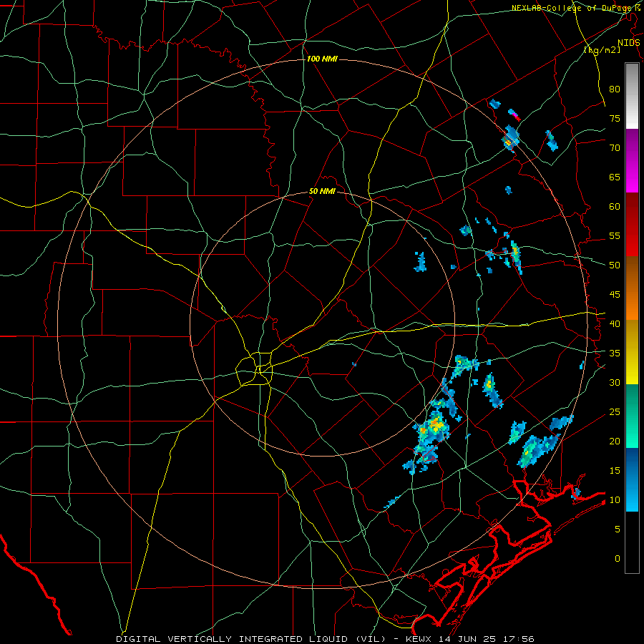
Task: Click the "DIGITAL VERTICALLY INTEGRATED LIQUID (VIL)" product title
Action: tap(251, 639)
